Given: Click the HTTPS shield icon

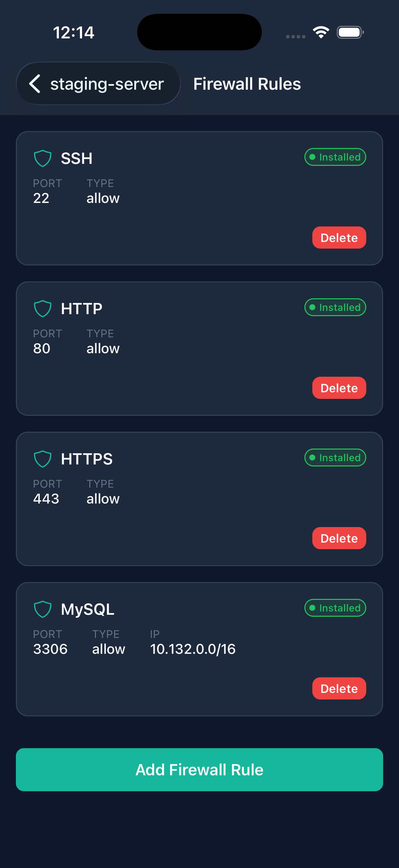Looking at the screenshot, I should coord(42,458).
